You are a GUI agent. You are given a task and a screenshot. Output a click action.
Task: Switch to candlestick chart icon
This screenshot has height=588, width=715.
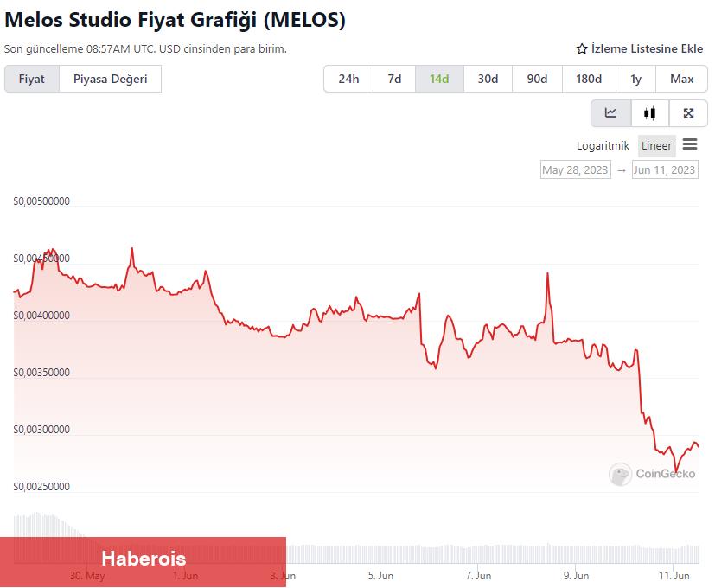click(650, 113)
